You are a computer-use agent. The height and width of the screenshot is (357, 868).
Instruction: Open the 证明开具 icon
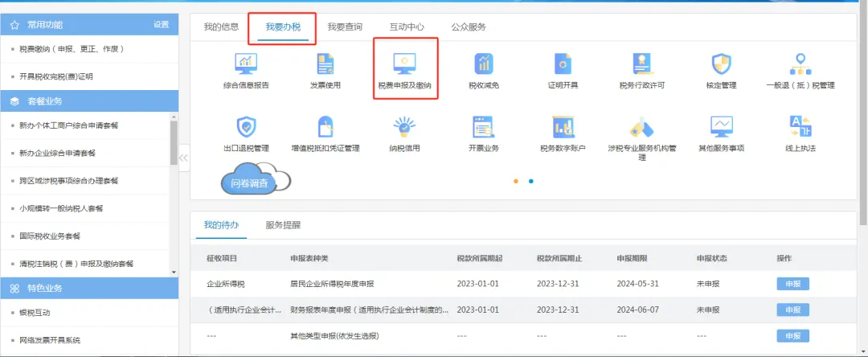563,64
